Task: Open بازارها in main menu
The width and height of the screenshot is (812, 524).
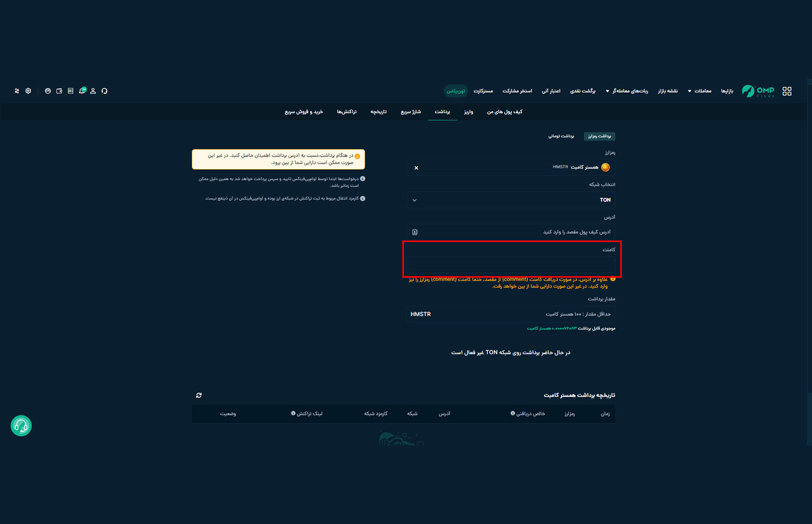Action: (727, 91)
